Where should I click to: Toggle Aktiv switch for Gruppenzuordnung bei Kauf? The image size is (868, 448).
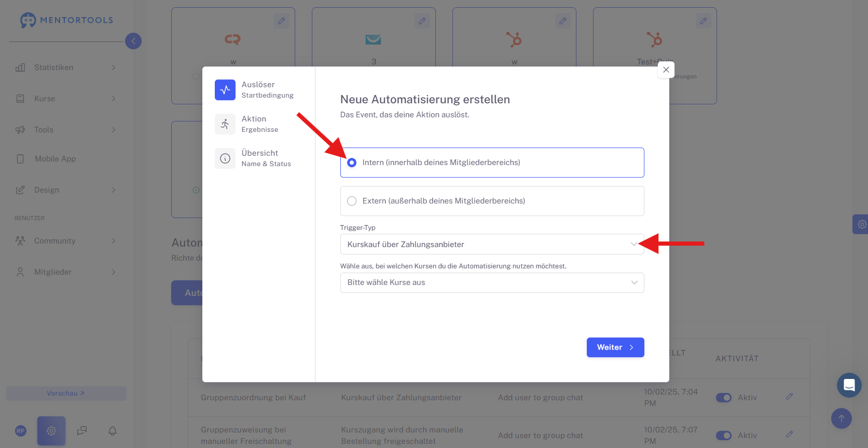click(724, 398)
